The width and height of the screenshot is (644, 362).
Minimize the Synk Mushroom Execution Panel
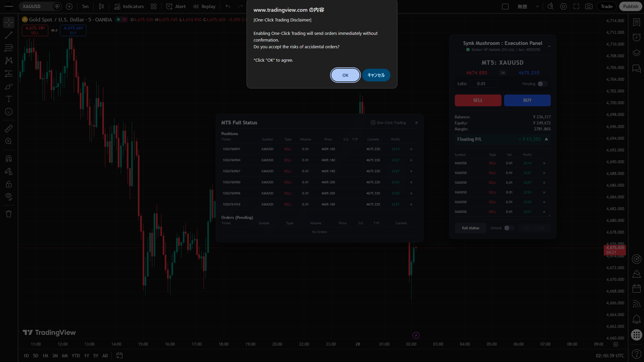(549, 46)
